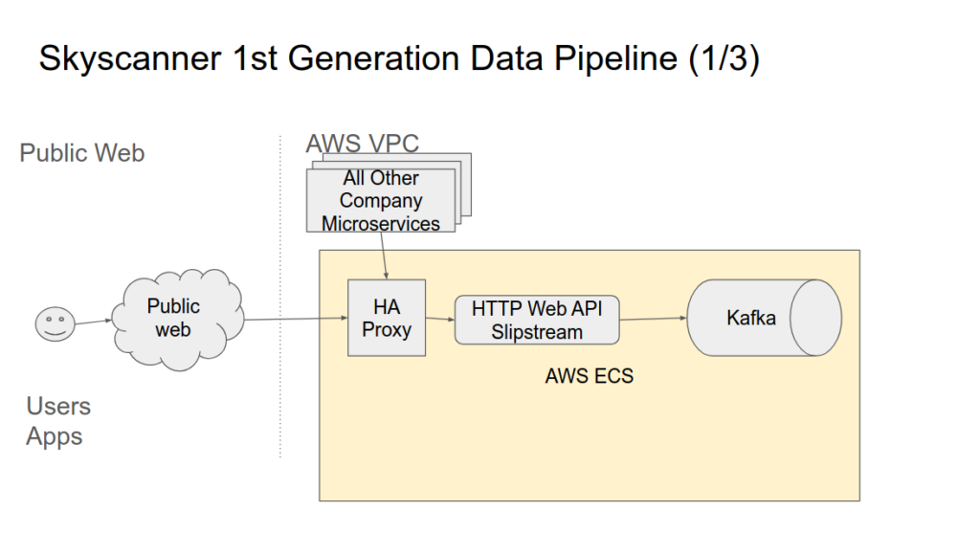The image size is (980, 533).
Task: Select the arrow between HA Proxy and Slipstream
Action: [439, 320]
